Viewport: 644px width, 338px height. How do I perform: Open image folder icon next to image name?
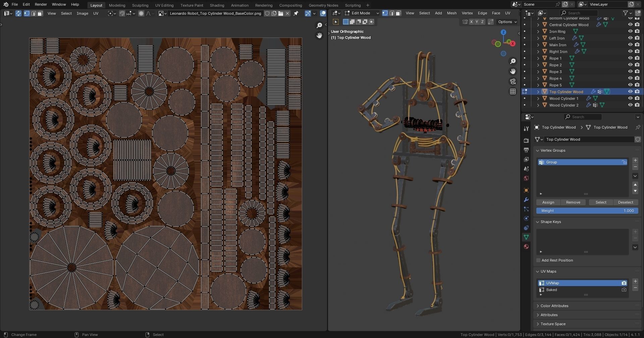(x=281, y=13)
